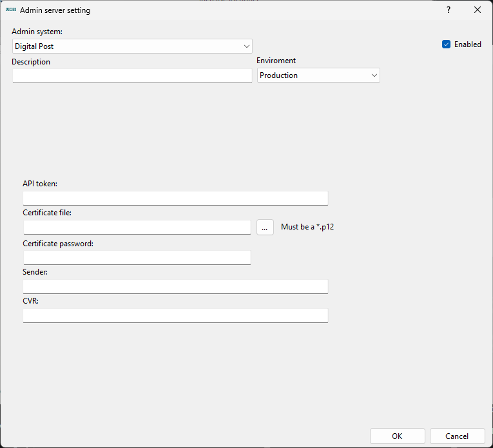The height and width of the screenshot is (448, 493).
Task: Click the "Enviroment" label text
Action: [x=276, y=61]
